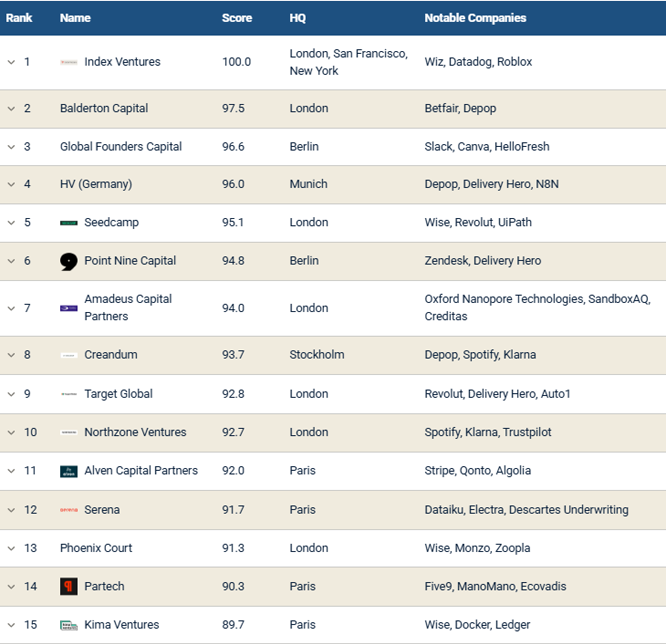The width and height of the screenshot is (666, 644).
Task: Click the Amadeus Capital Partners name
Action: pos(128,308)
